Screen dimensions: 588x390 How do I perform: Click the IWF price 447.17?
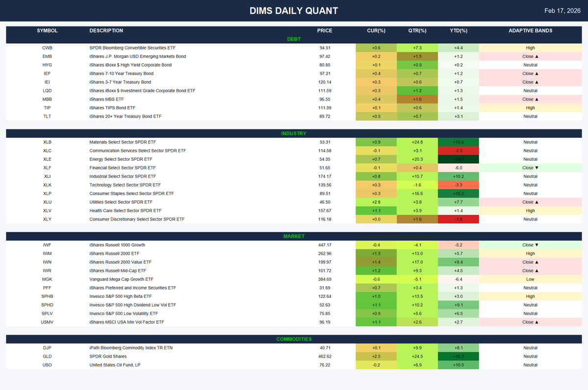pyautogui.click(x=324, y=245)
